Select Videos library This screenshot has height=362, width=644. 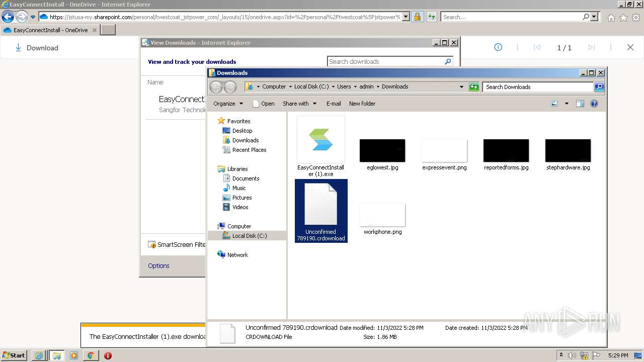coord(240,207)
